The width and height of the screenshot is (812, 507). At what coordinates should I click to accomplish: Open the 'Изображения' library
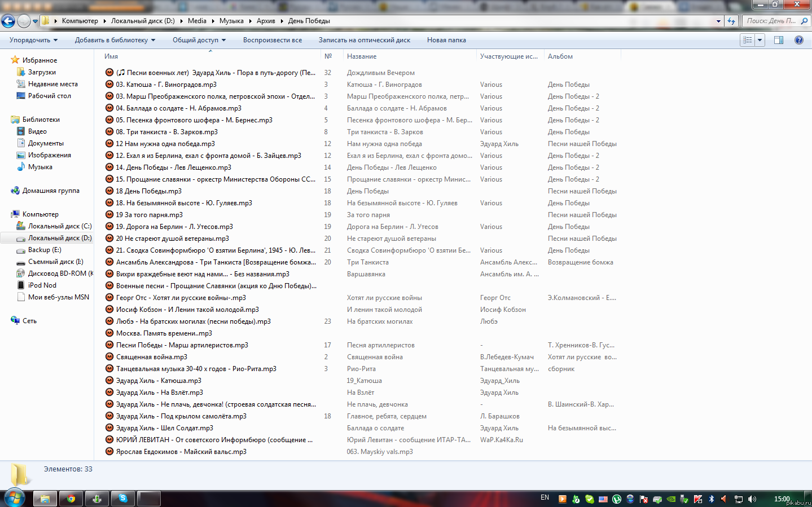(x=50, y=155)
